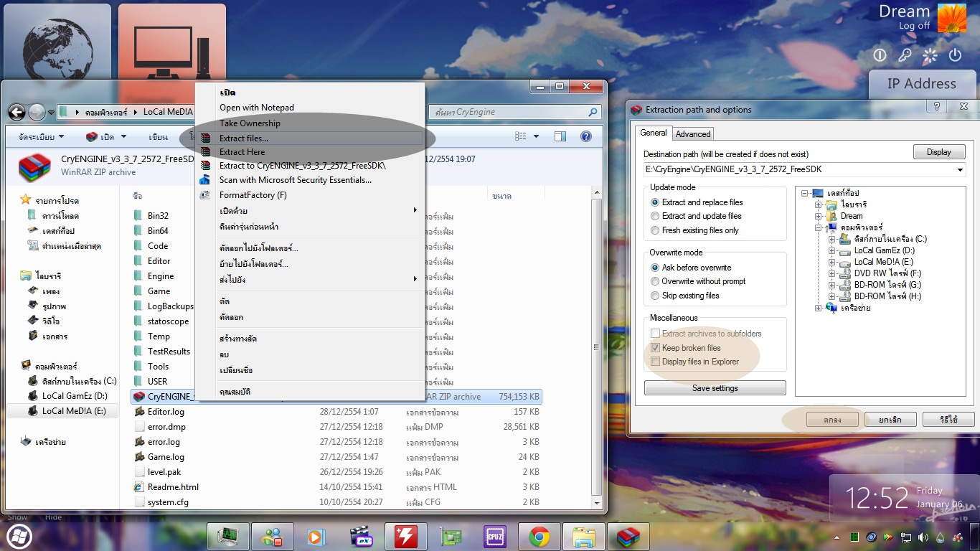The width and height of the screenshot is (980, 551).
Task: Click the Dream flower avatar picture
Action: click(x=952, y=18)
